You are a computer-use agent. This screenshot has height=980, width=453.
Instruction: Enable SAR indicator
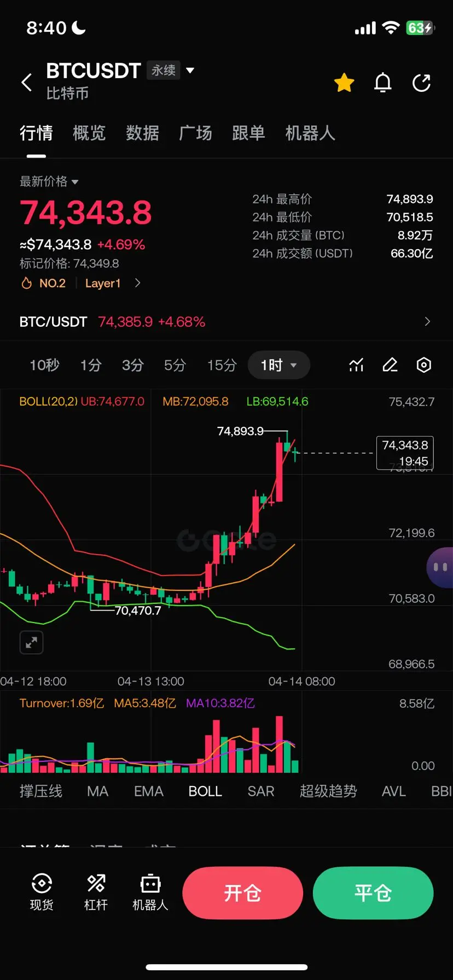(x=261, y=791)
